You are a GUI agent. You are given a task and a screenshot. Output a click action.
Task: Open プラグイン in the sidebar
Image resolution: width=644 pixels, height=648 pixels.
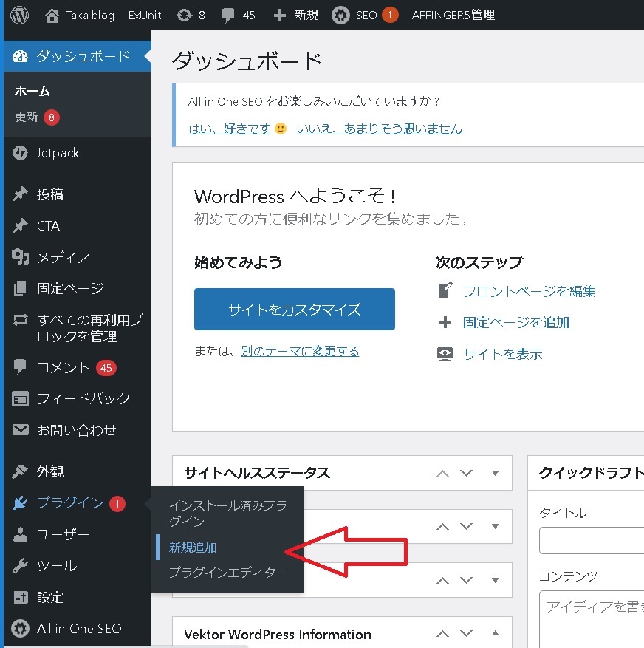click(x=69, y=502)
